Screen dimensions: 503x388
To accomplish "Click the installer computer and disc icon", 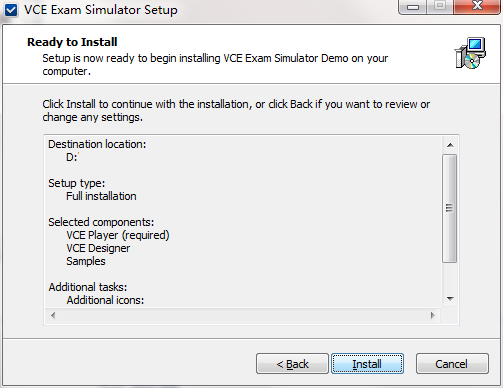I will click(x=470, y=53).
